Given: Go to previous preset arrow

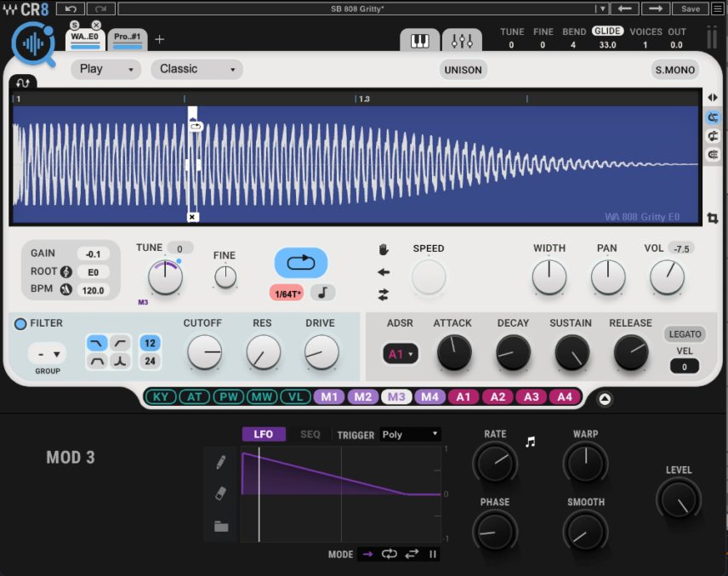Looking at the screenshot, I should 624,9.
